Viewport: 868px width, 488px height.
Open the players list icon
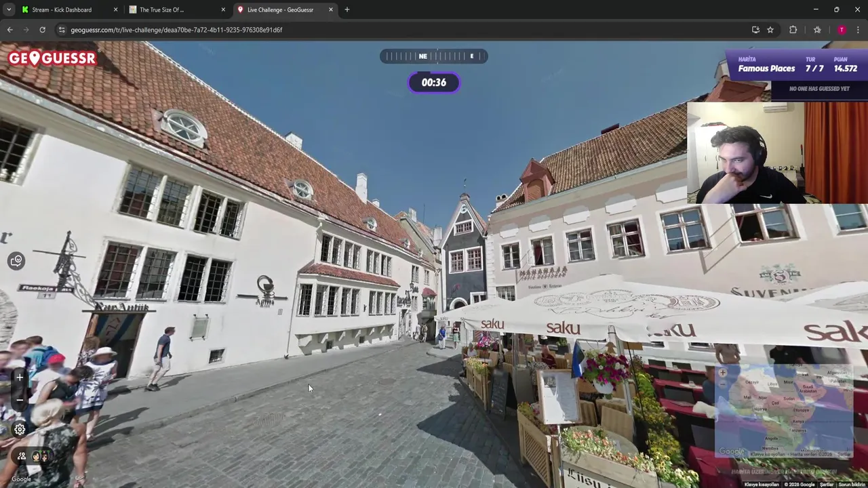(22, 456)
